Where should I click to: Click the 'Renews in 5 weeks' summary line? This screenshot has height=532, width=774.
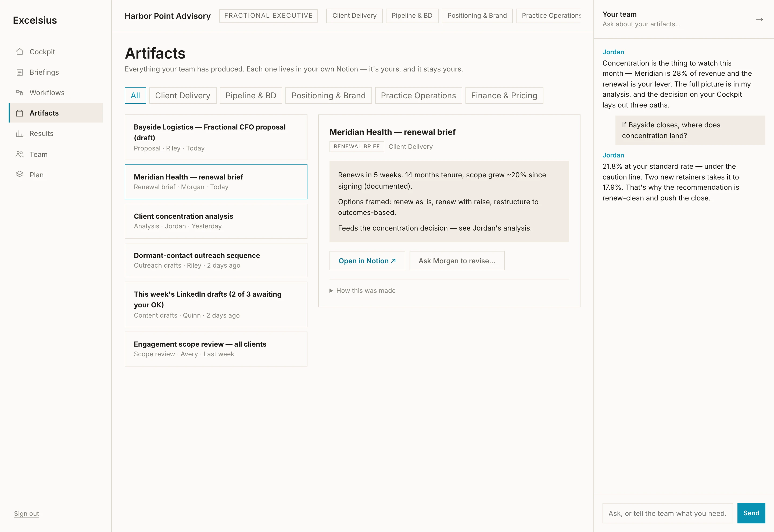pyautogui.click(x=442, y=180)
